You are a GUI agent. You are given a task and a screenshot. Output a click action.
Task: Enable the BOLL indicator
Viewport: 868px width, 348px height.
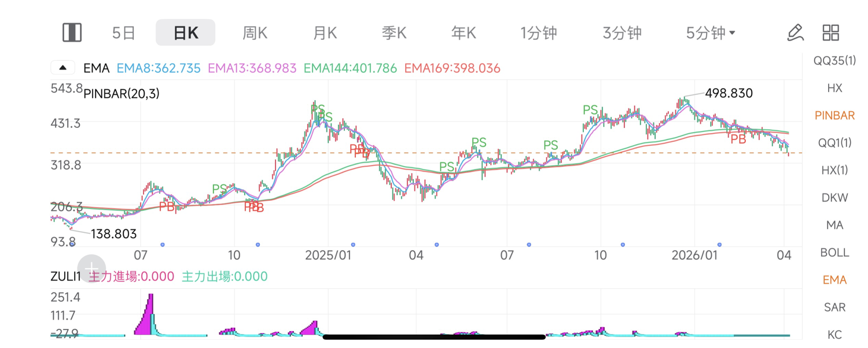pos(834,252)
